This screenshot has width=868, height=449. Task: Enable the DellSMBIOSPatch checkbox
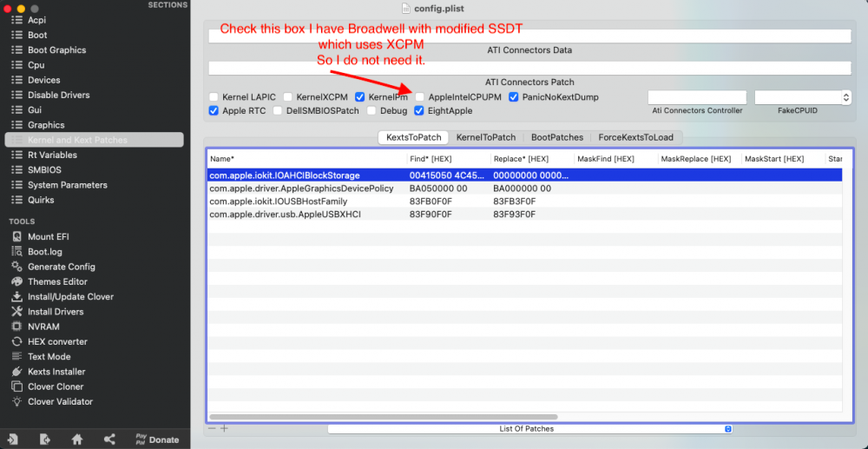click(x=278, y=110)
